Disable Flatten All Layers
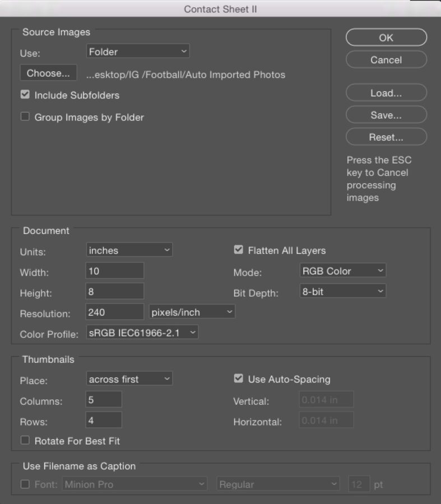This screenshot has width=441, height=504. point(238,250)
